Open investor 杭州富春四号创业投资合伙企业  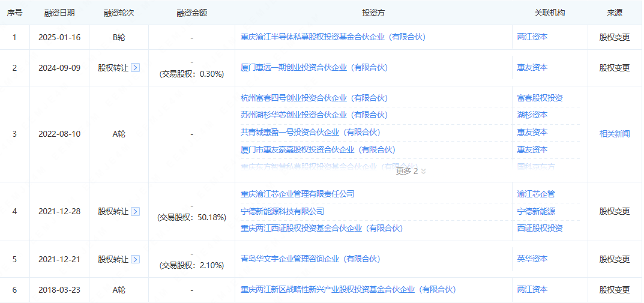point(314,98)
